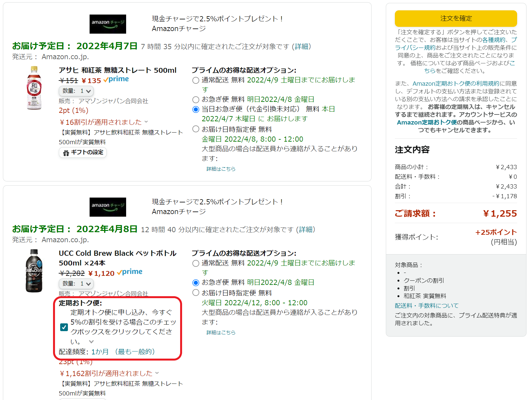Open bold Amazon定期おトク便 product page link
This screenshot has width=532, height=400.
[427, 122]
